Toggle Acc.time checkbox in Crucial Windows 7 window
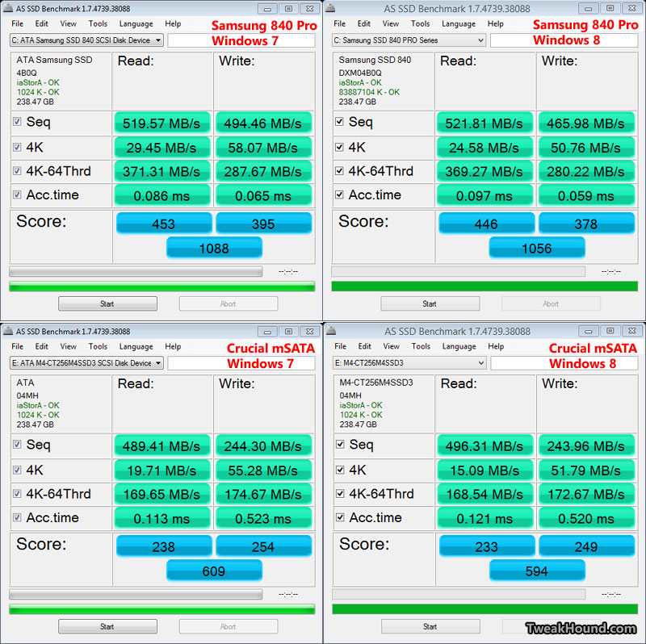 (x=17, y=517)
